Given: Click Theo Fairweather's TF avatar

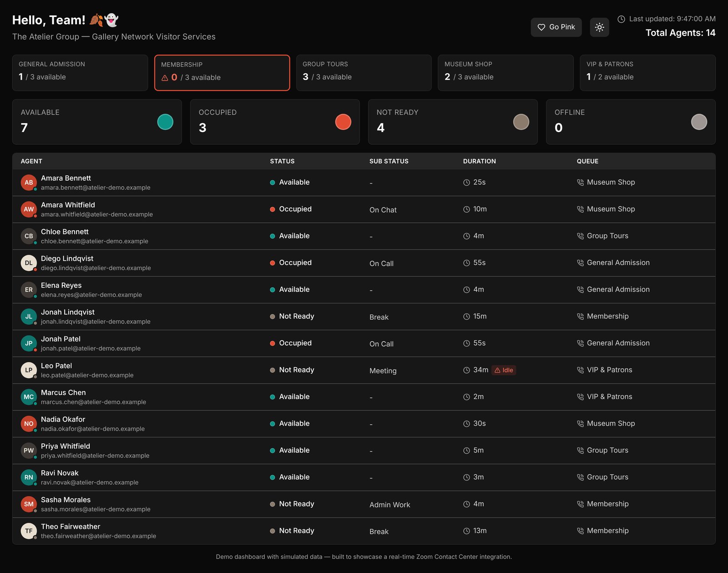Looking at the screenshot, I should click(x=29, y=531).
